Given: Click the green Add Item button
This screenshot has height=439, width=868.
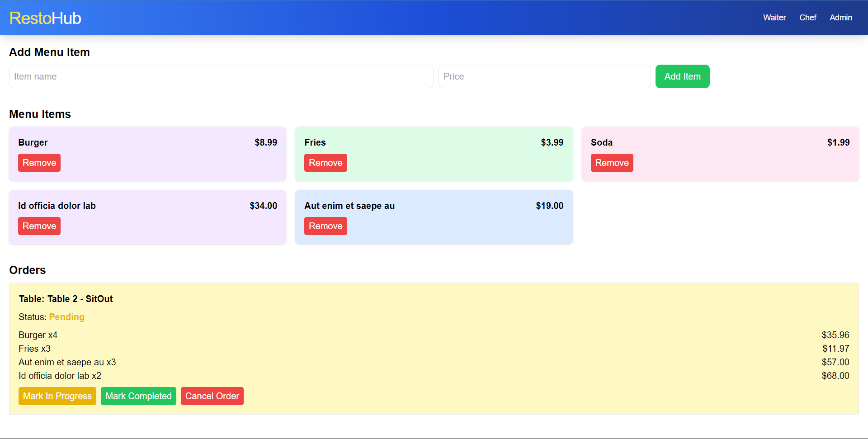Looking at the screenshot, I should click(683, 76).
